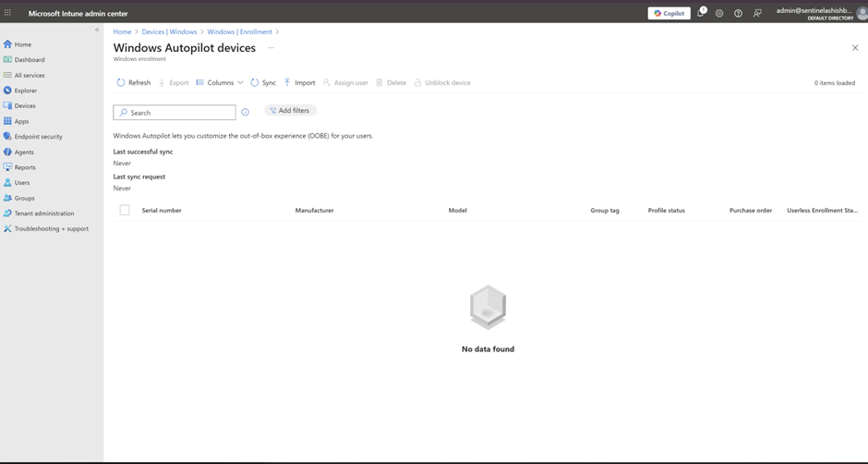Viewport: 868px width, 464px height.
Task: Collapse the left navigation sidebar
Action: coord(97,31)
